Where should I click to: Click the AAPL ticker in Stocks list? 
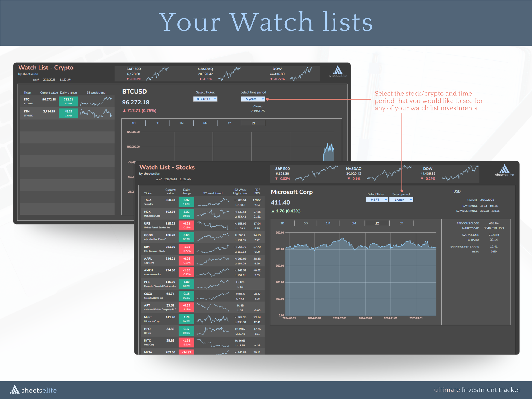(148, 258)
